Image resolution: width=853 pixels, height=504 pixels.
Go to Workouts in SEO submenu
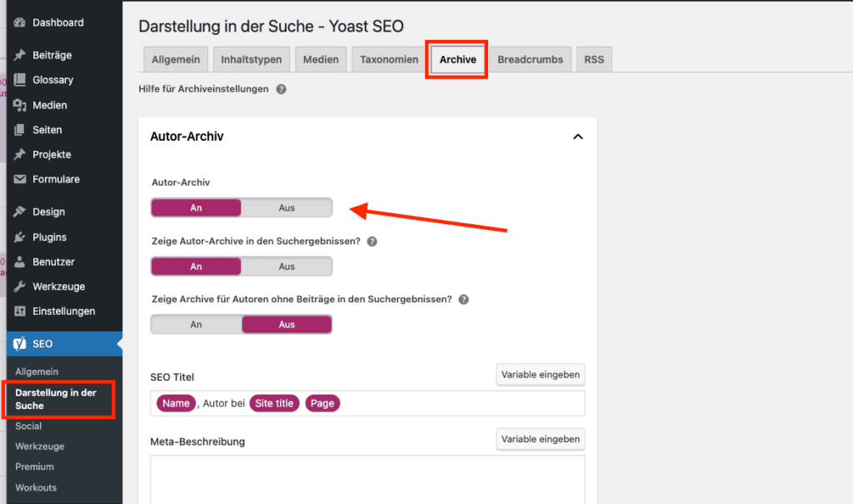point(36,487)
